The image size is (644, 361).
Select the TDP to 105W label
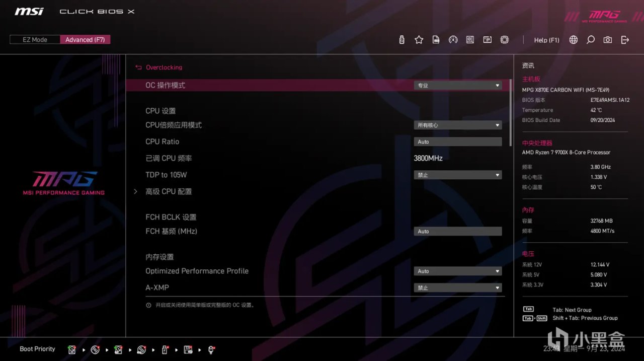(166, 175)
